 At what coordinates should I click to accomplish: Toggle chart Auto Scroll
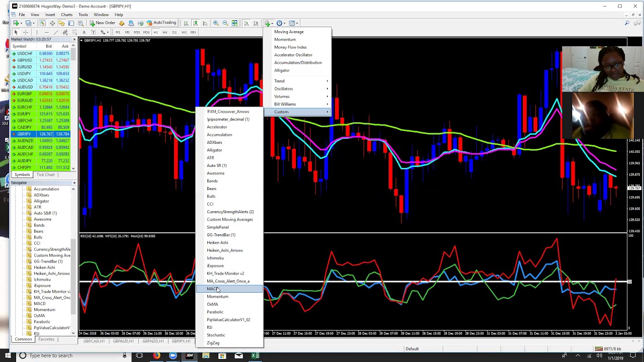pyautogui.click(x=247, y=23)
